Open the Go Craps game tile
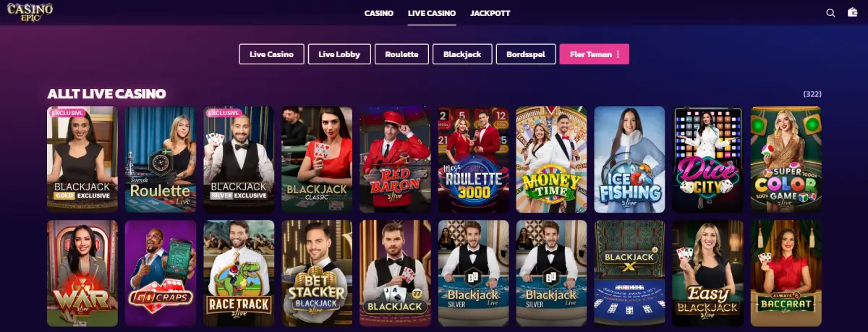Viewport: 868px width, 332px height. click(x=161, y=273)
